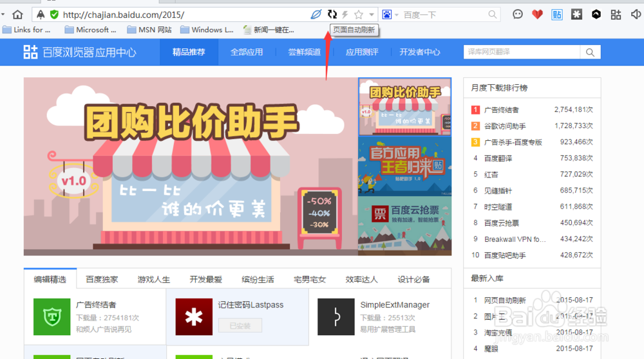
Task: Click the green security shield icon
Action: (54, 15)
